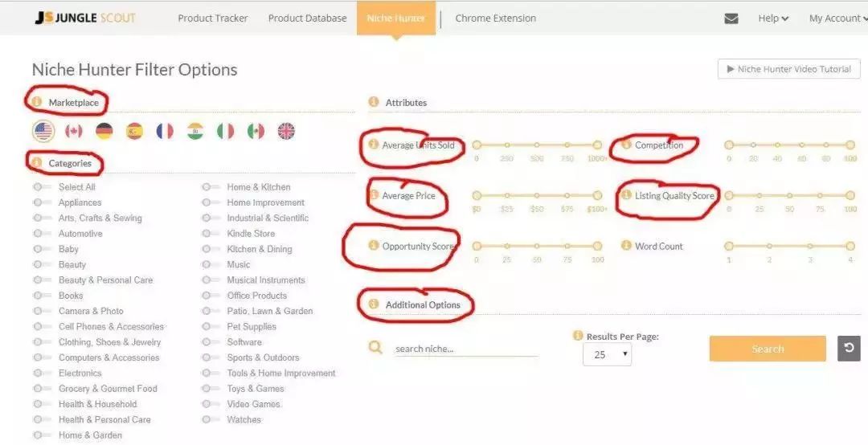
Task: Click the orange Search button
Action: (768, 349)
